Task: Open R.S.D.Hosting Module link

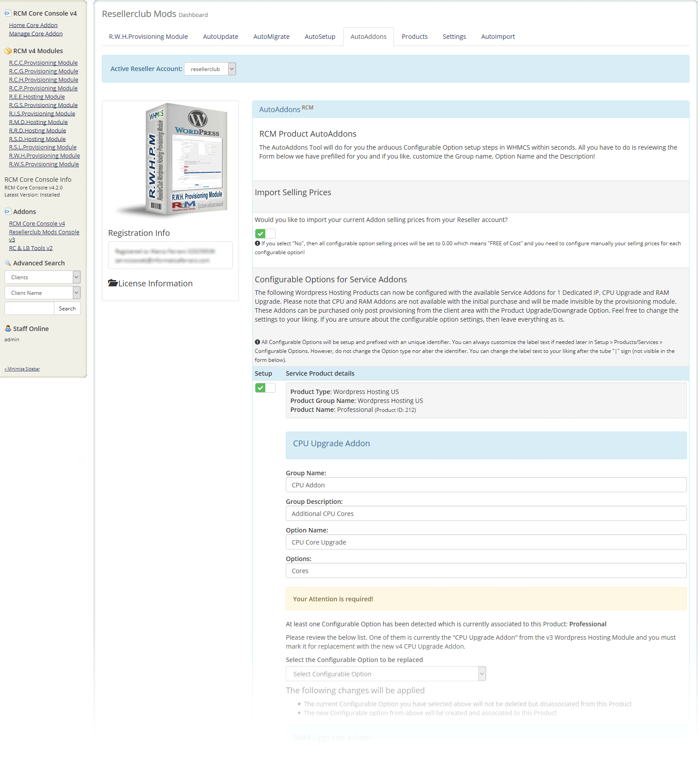Action: click(37, 139)
